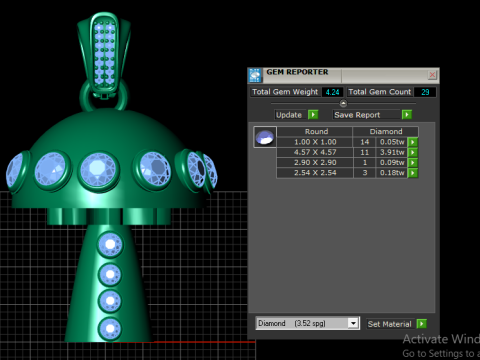
Task: Collapse panel using the small up-arrow handle
Action: tap(343, 103)
